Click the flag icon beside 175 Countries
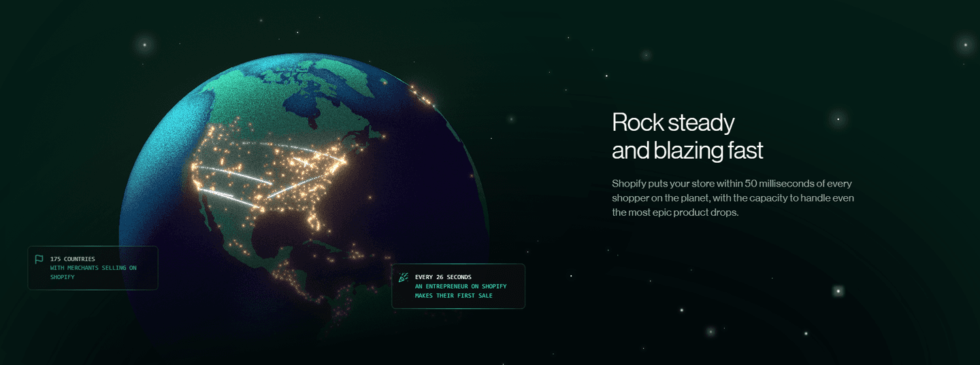 pos(39,259)
